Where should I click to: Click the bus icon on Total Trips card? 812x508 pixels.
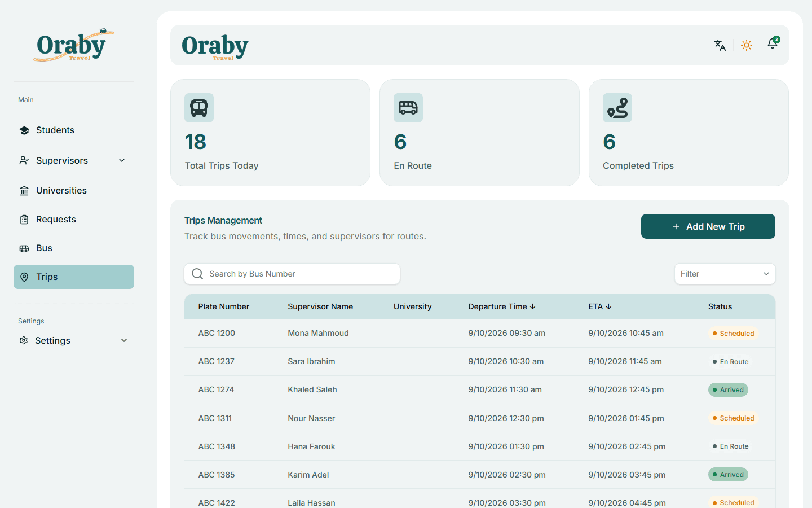click(199, 108)
